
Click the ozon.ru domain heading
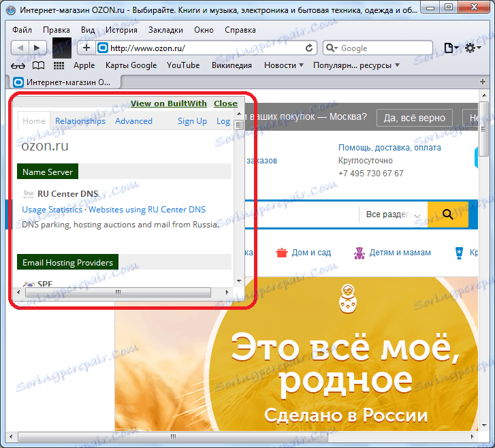pyautogui.click(x=45, y=146)
